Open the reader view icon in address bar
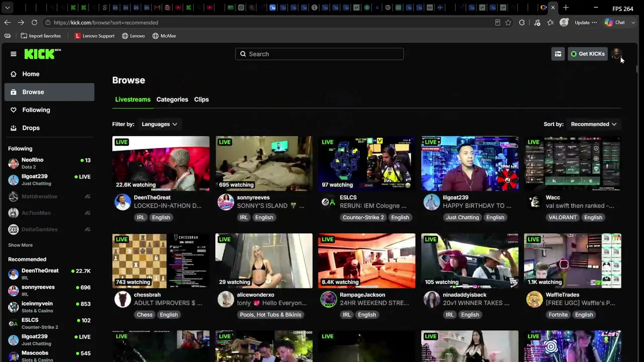The image size is (644, 362). (498, 23)
